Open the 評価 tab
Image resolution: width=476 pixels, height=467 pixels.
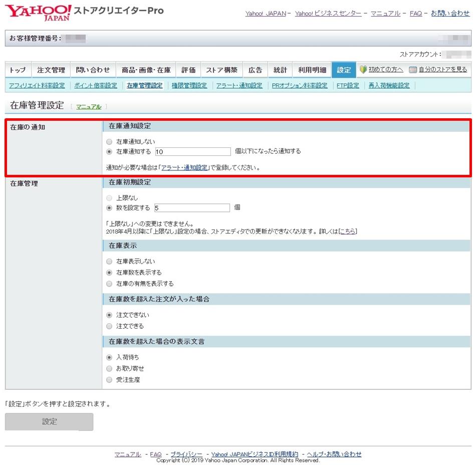click(x=188, y=70)
